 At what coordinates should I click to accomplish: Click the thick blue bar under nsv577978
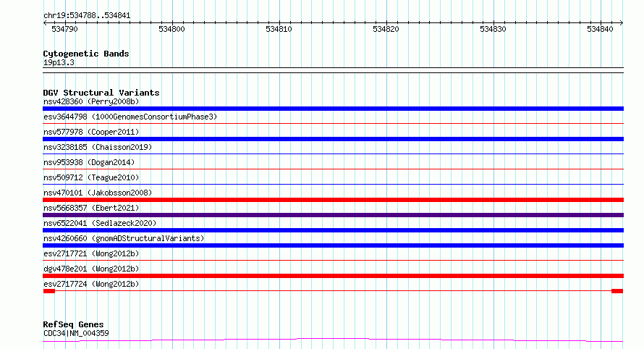[x=333, y=139]
